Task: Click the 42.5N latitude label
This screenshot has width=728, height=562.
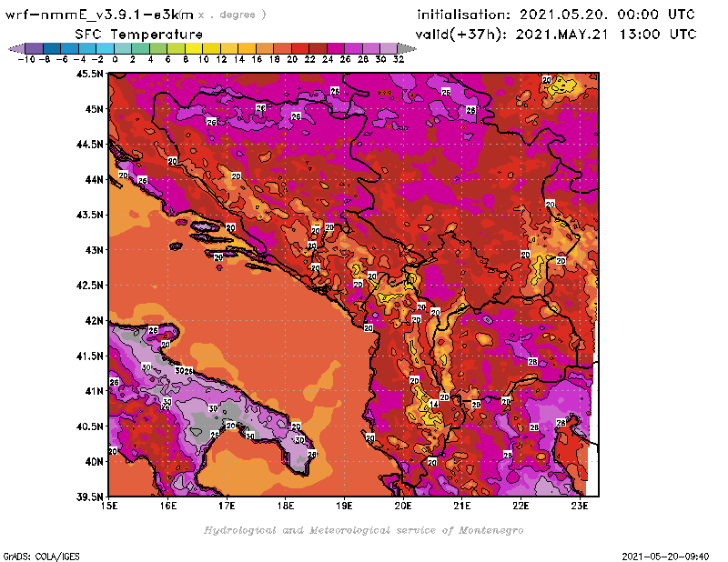Action: point(89,286)
